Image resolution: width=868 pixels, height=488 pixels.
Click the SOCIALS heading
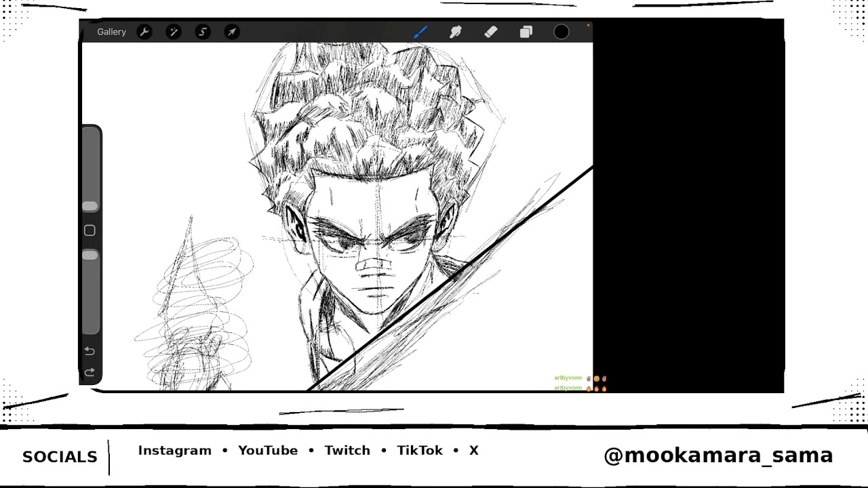(60, 457)
